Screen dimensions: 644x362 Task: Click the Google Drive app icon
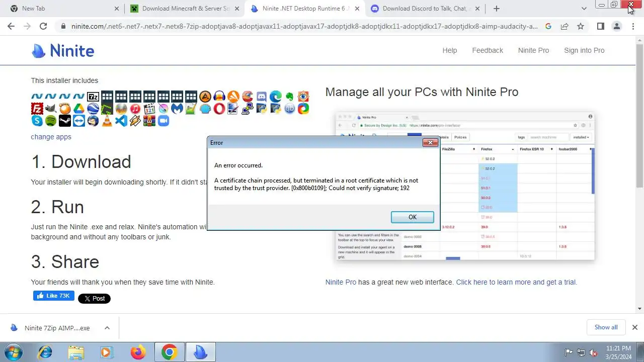point(79,109)
